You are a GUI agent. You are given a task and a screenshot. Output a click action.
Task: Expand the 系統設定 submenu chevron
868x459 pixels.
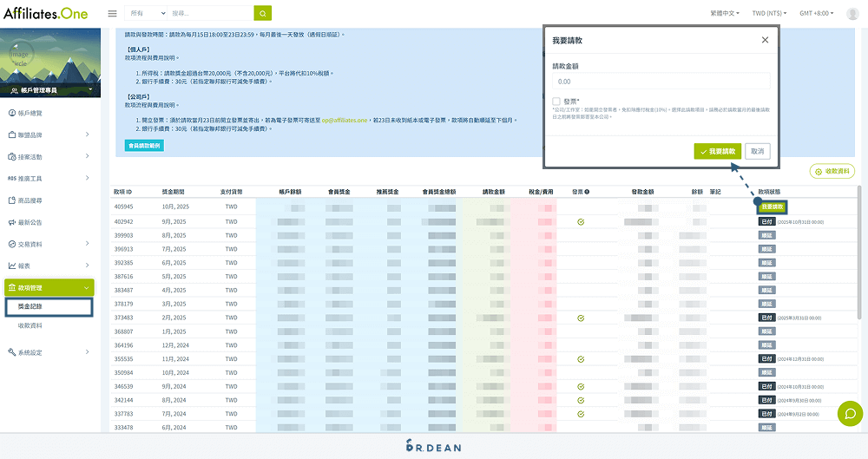tap(88, 351)
